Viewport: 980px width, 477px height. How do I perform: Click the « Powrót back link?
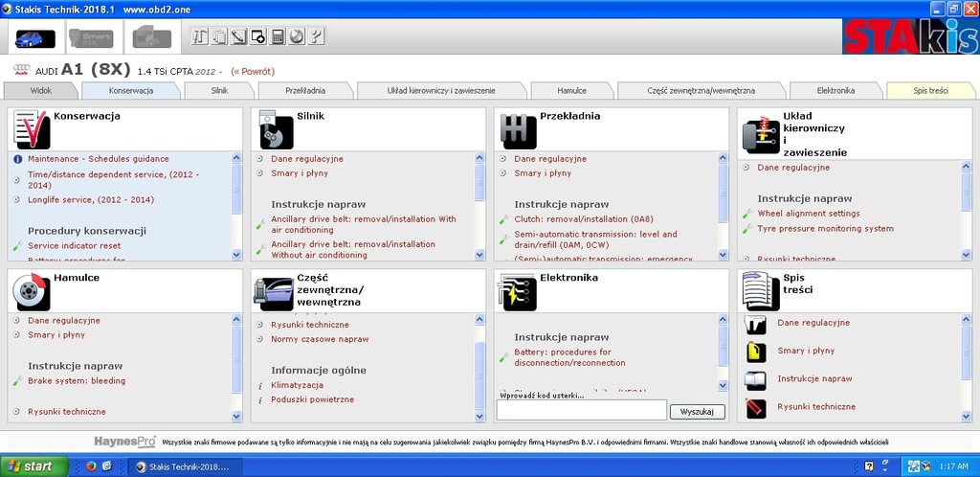coord(253,71)
